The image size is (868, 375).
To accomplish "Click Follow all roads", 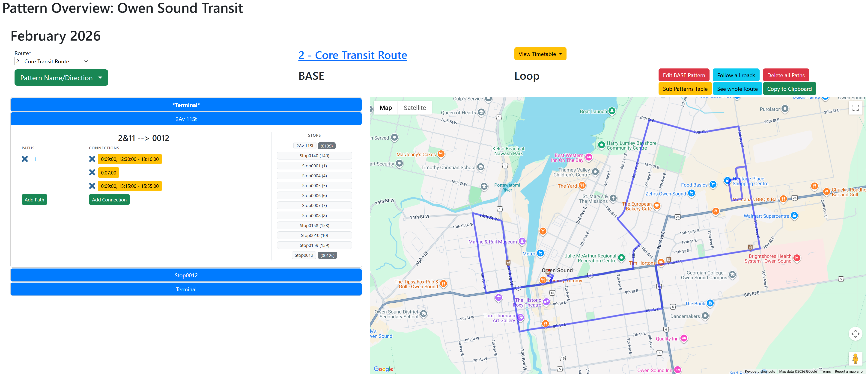I will (x=736, y=75).
